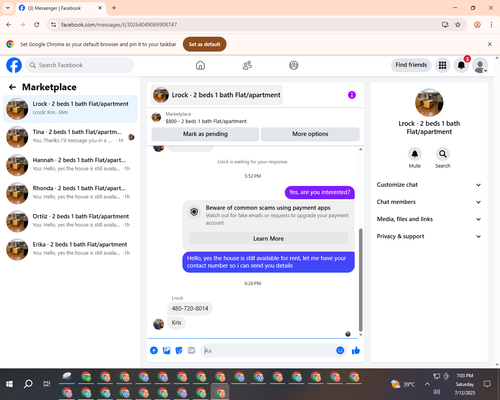Expand Media, files and links section
500x400 pixels.
tap(429, 219)
